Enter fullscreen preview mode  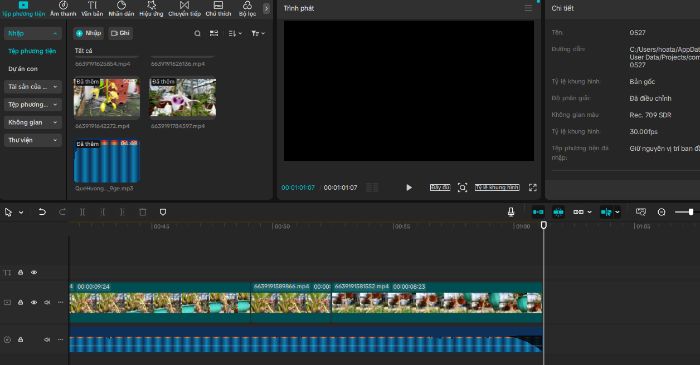click(x=533, y=187)
